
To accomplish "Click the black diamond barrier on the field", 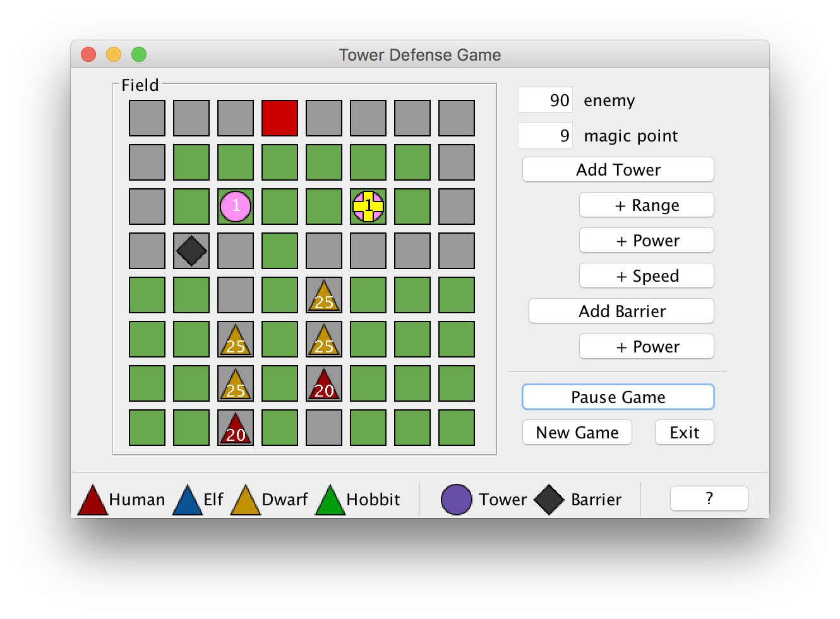I will pyautogui.click(x=191, y=251).
